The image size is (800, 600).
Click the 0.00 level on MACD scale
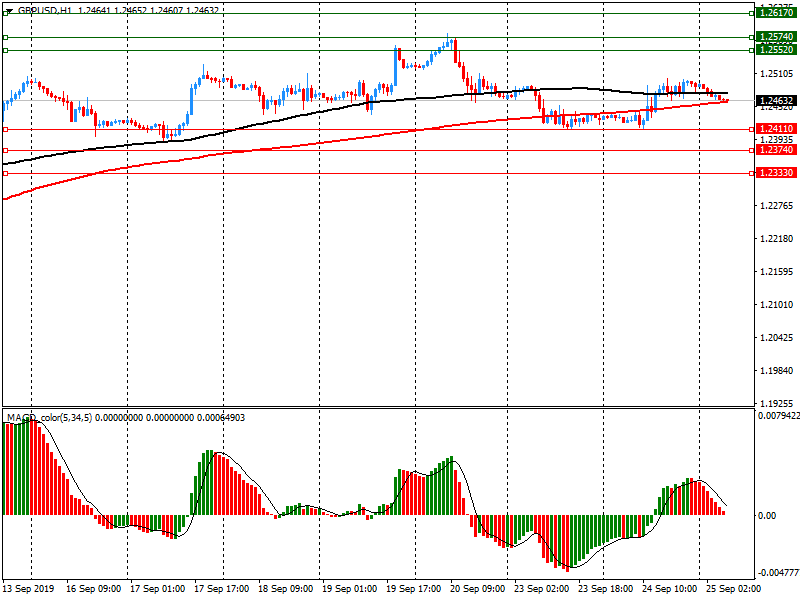767,516
